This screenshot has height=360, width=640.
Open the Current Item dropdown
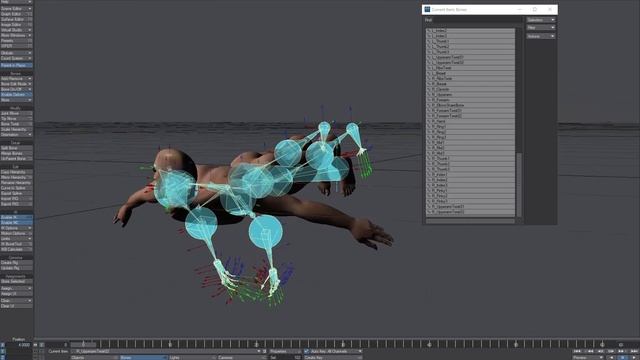[165, 351]
